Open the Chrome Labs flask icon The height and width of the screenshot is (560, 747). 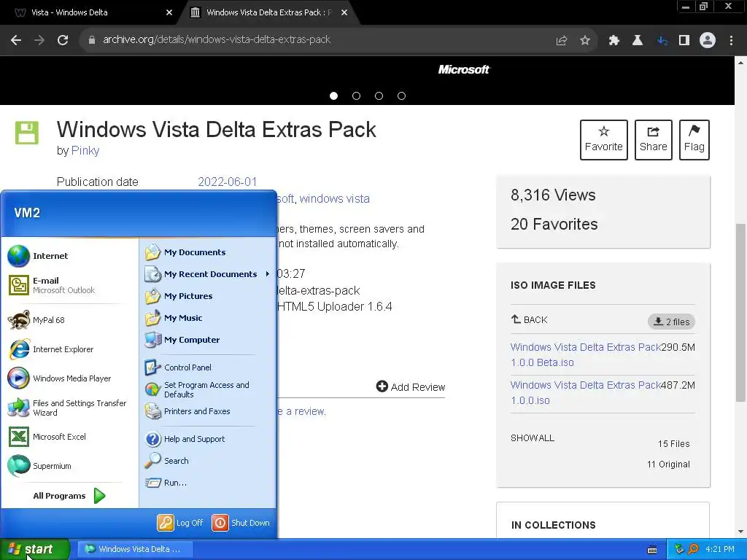638,41
